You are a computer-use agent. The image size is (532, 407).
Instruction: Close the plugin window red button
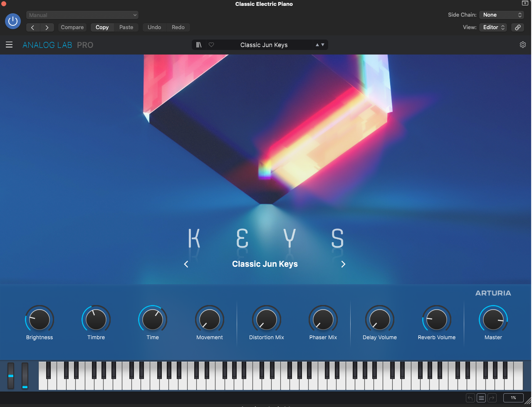coord(3,3)
